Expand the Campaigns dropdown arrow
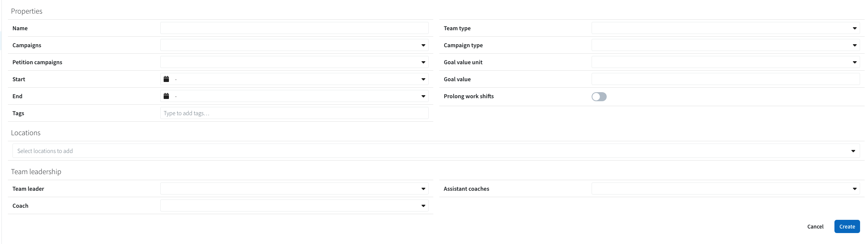 coord(423,45)
